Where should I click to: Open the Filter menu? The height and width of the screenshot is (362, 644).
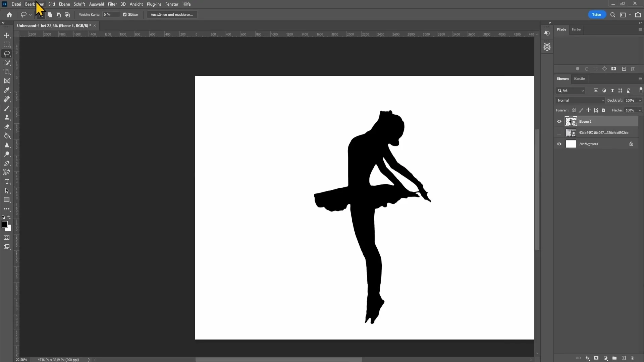[x=112, y=4]
